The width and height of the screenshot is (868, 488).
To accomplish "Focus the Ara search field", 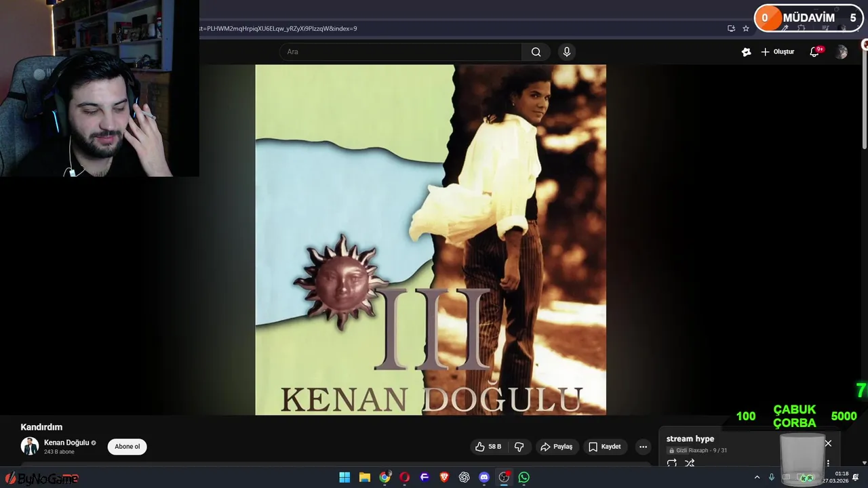I will click(x=400, y=52).
